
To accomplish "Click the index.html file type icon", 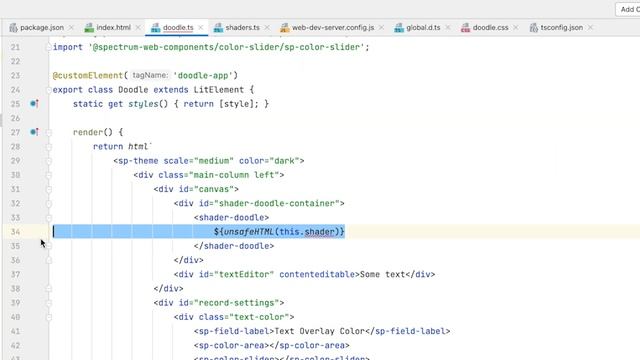I will pos(89,27).
